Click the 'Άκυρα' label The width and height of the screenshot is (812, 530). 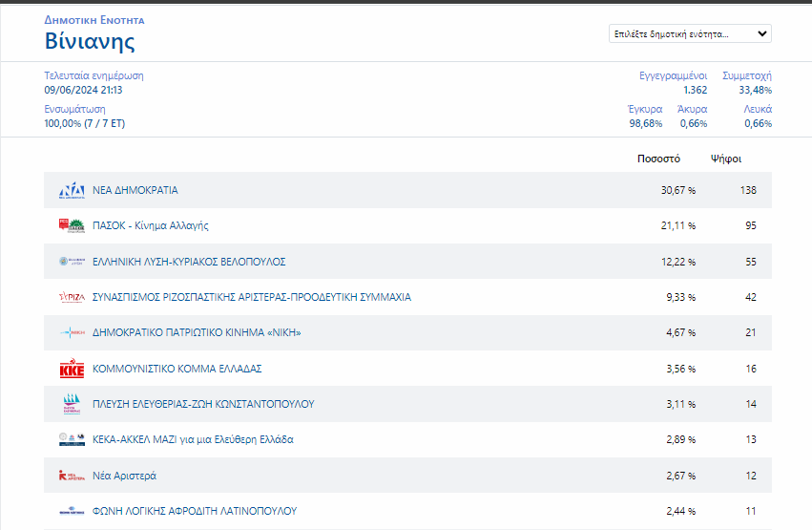(692, 109)
